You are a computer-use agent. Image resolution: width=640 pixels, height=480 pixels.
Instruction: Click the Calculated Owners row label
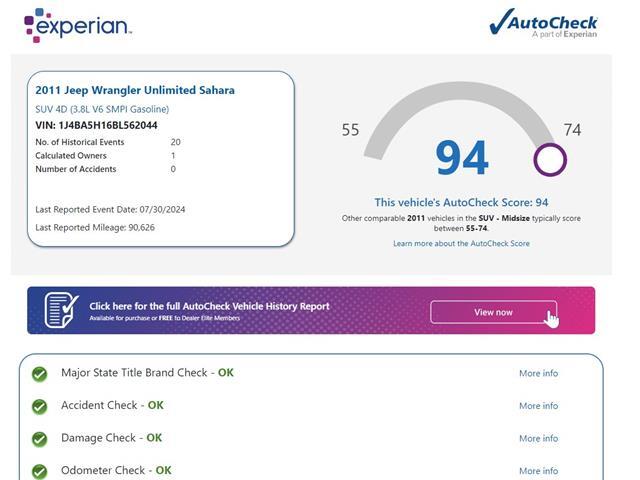tap(71, 156)
